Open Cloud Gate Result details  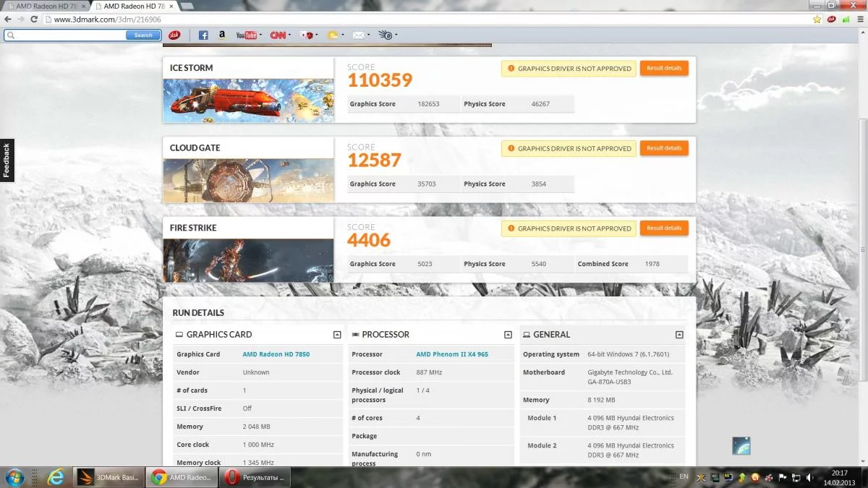tap(664, 148)
